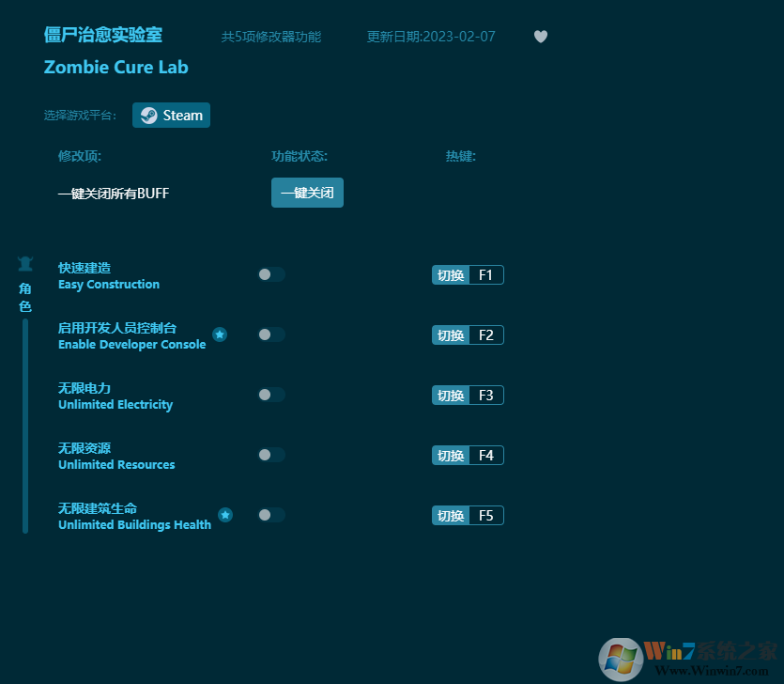
Task: Toggle Unlimited Resources switch
Action: (x=271, y=455)
